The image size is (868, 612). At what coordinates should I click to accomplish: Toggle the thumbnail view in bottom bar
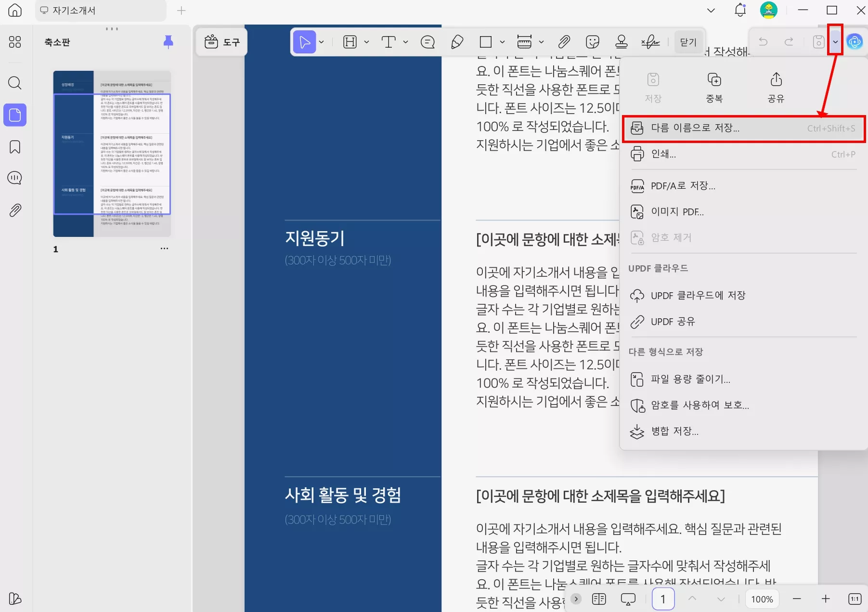599,599
